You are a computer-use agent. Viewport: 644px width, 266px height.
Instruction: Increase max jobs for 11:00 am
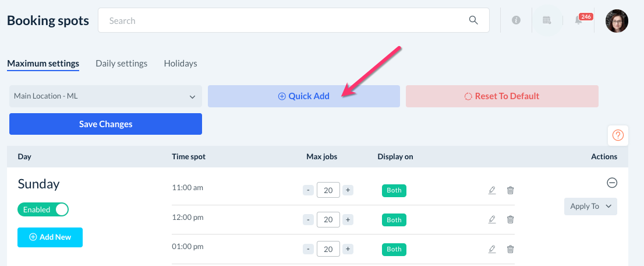point(348,190)
